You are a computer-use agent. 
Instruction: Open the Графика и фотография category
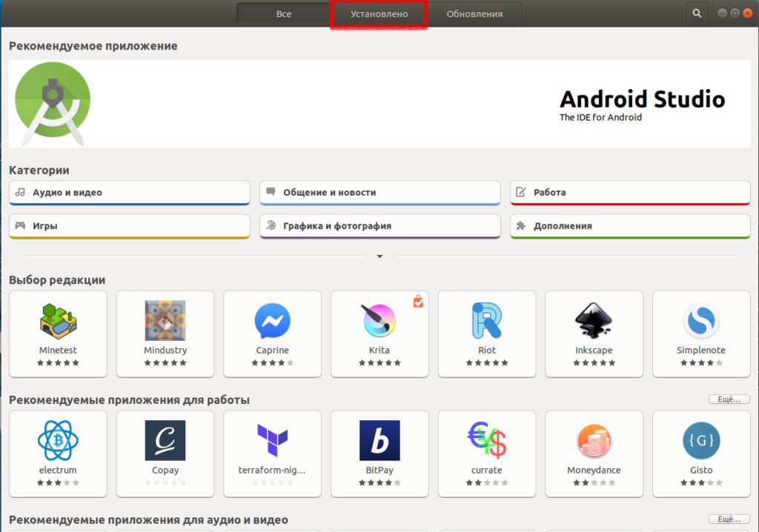pyautogui.click(x=380, y=226)
